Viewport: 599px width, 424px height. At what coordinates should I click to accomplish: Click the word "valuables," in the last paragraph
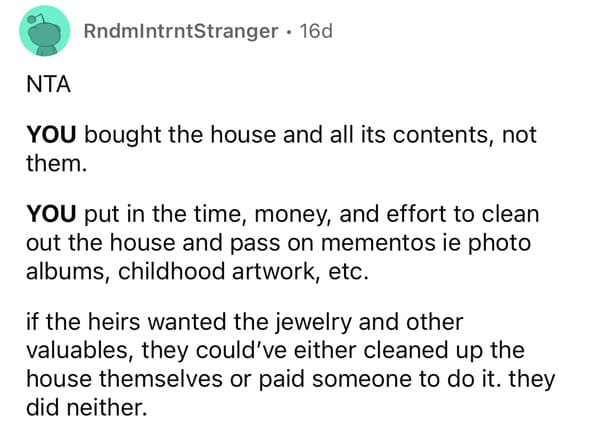click(x=78, y=351)
